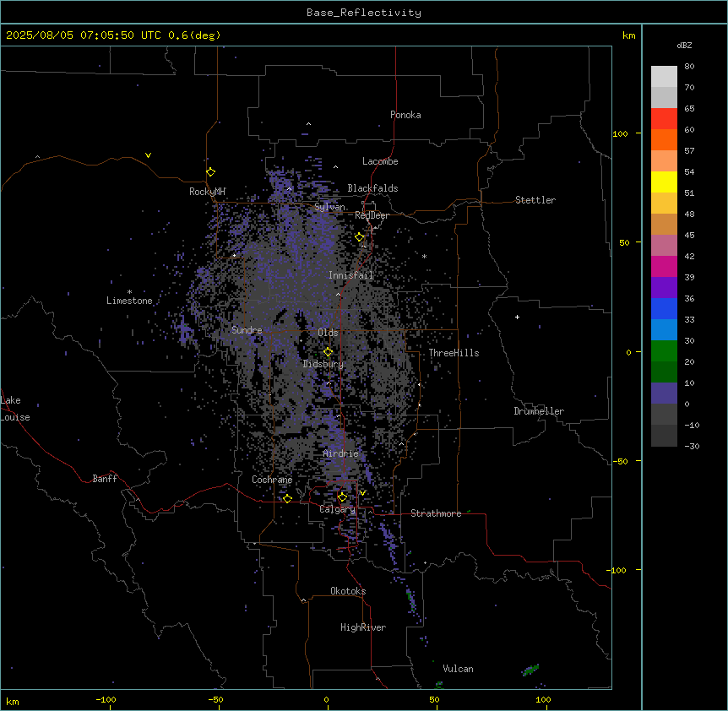This screenshot has width=728, height=711.
Task: Click the -30 value in dBZ legend
Action: point(692,447)
